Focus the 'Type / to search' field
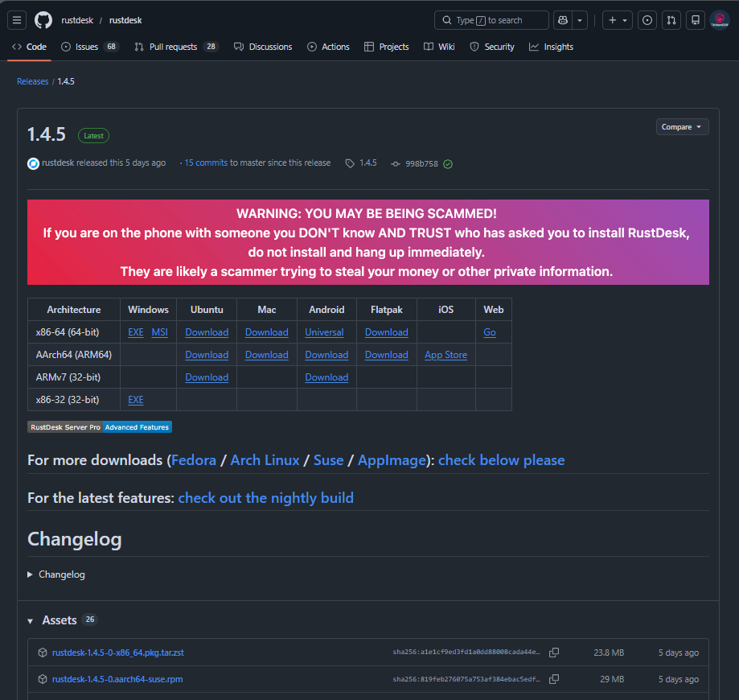 491,20
